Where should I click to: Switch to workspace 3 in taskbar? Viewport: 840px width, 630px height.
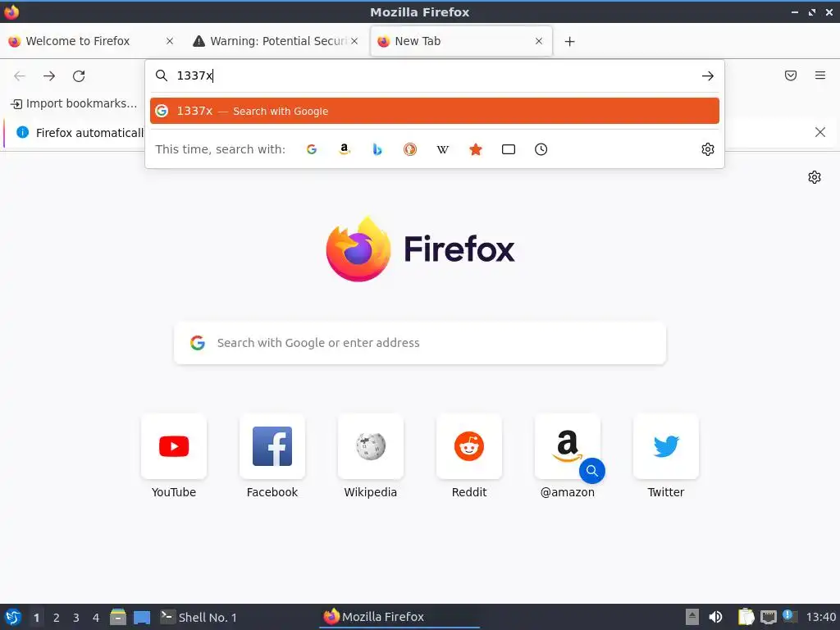76,618
